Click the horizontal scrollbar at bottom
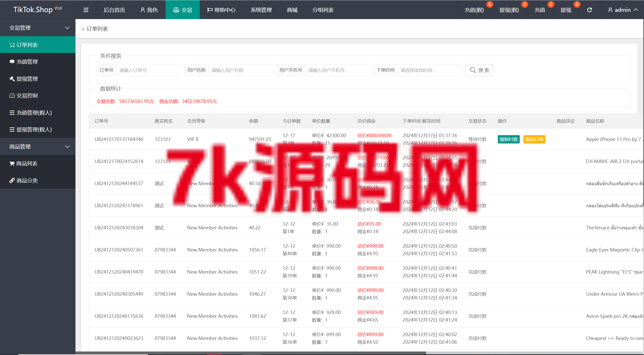 click(x=250, y=353)
